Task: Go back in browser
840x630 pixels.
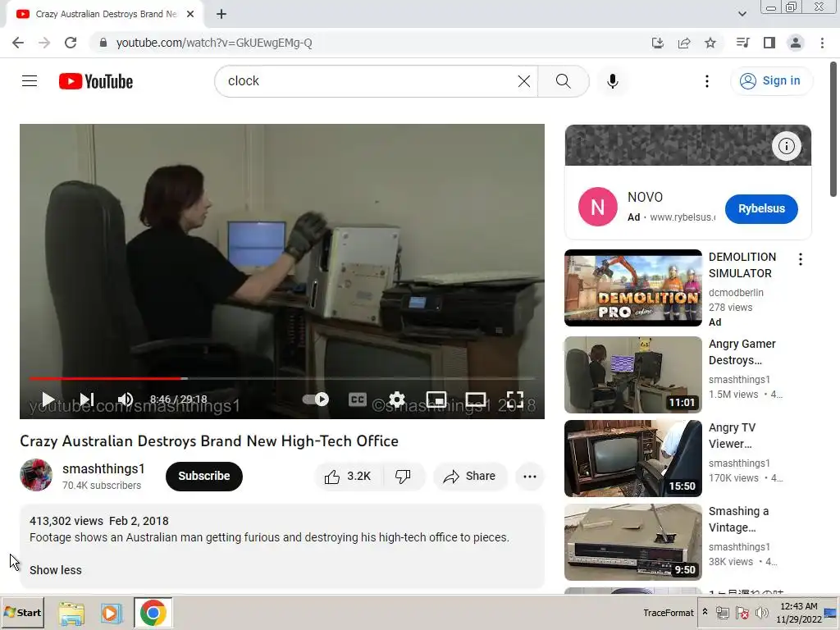Action: [x=18, y=43]
